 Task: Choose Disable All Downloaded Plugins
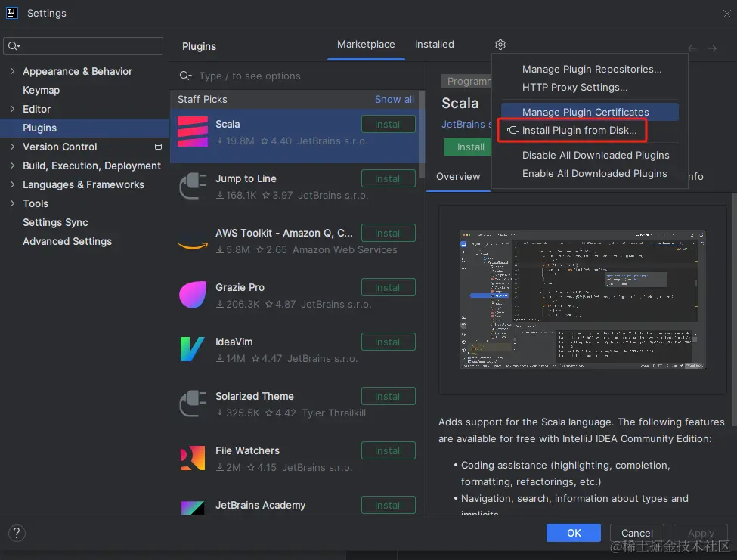click(x=596, y=155)
